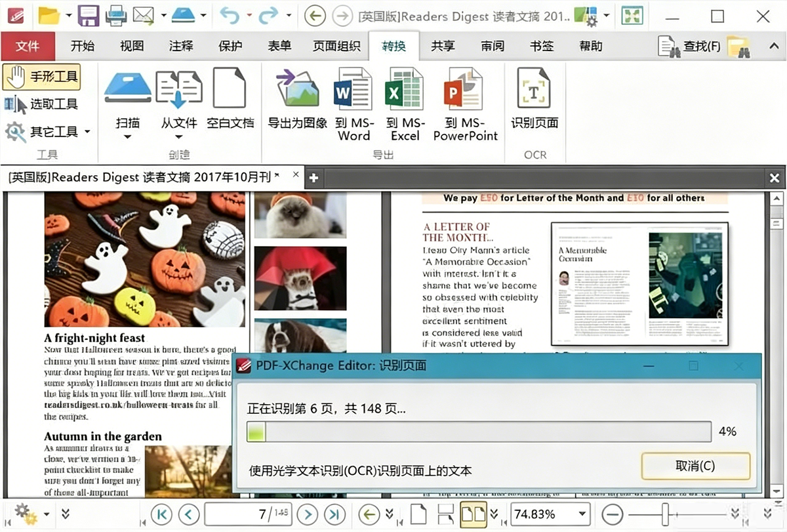Go to previous view with green back arrow
Viewport: 787px width, 532px height.
pos(315,15)
